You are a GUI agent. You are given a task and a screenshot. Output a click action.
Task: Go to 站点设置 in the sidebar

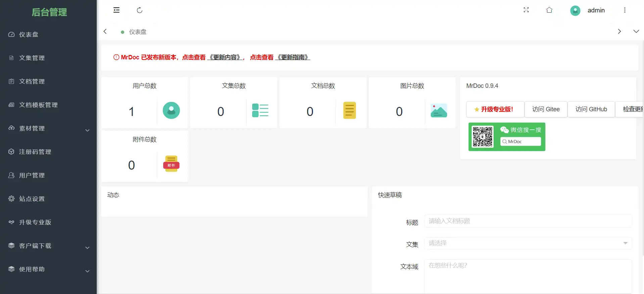point(32,199)
